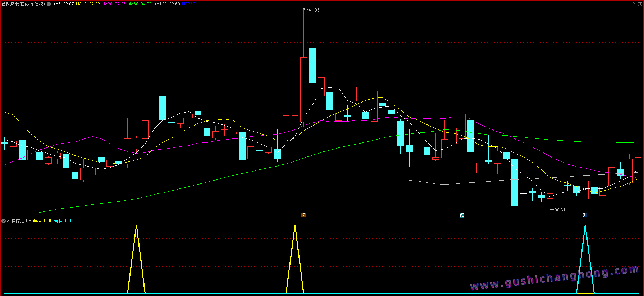Select the yellow MA10 label
Screen dimensions: 644x296
click(x=88, y=4)
